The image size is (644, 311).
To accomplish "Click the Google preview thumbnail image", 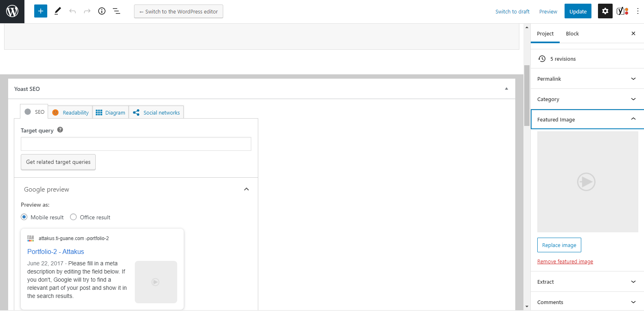I will 156,282.
